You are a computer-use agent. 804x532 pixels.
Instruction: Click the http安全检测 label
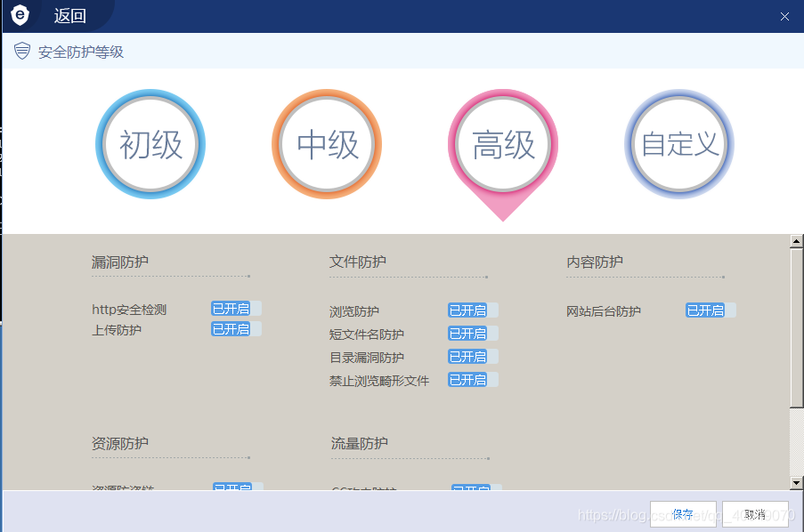pyautogui.click(x=129, y=310)
